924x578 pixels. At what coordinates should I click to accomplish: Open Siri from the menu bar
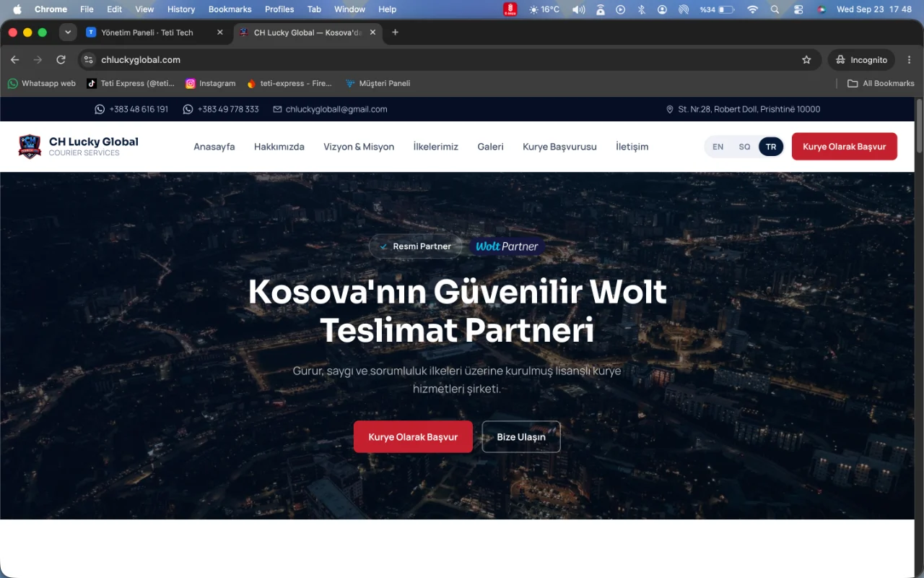point(821,9)
